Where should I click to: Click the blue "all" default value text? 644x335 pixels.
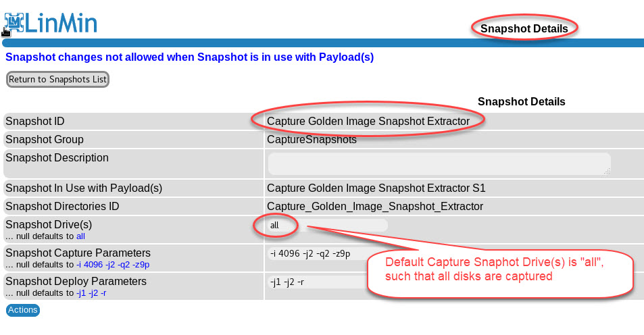[x=80, y=236]
